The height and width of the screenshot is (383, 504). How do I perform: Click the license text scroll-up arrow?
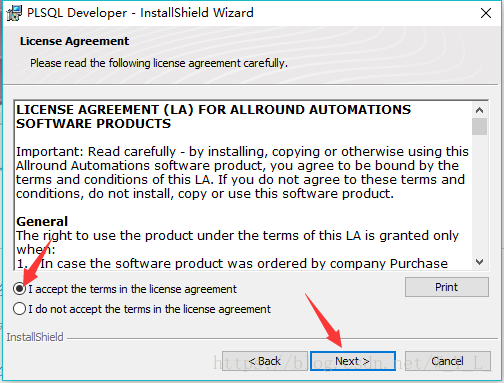point(479,110)
